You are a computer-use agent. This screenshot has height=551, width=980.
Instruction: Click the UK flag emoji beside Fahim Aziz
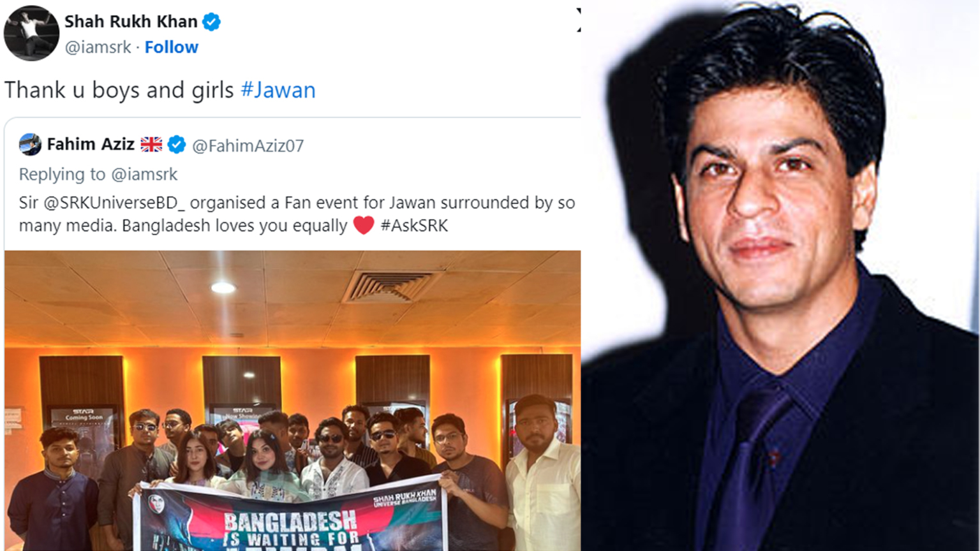click(151, 145)
